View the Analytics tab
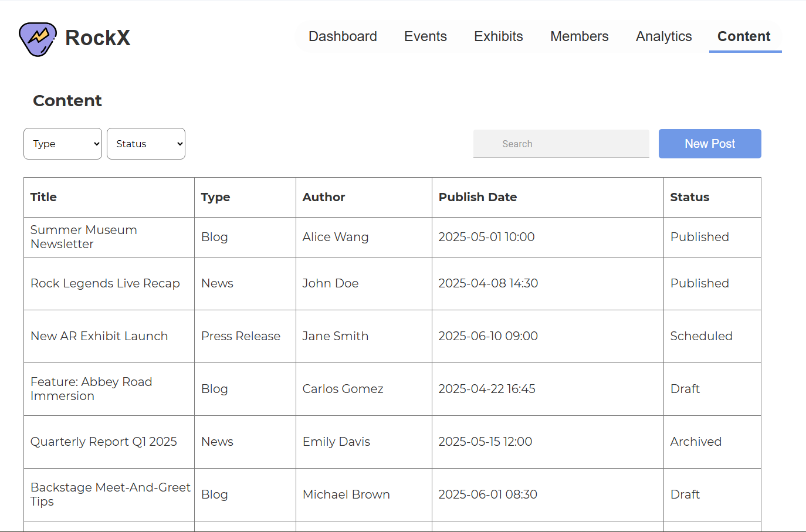Image resolution: width=806 pixels, height=532 pixels. [x=663, y=36]
